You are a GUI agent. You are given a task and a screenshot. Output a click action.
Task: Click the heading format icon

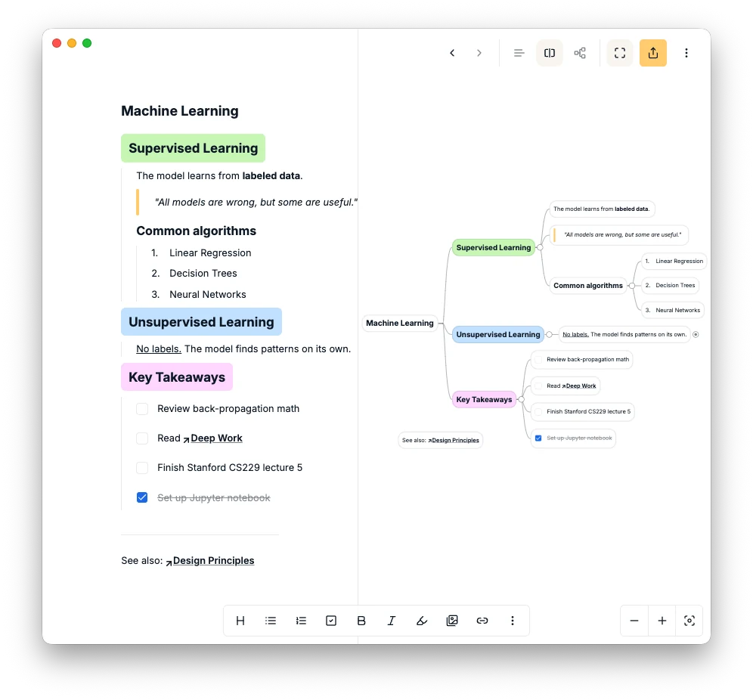pos(240,621)
